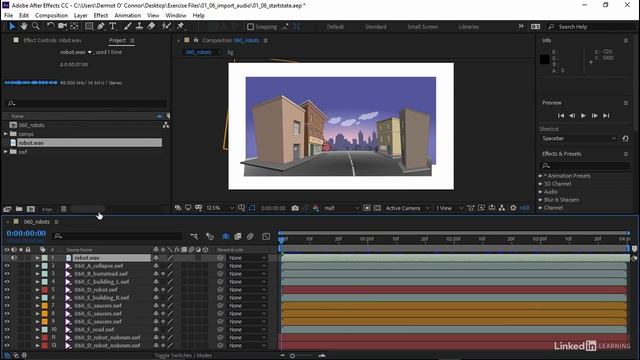The image size is (640, 360).
Task: Open the Half resolution dropdown
Action: pos(341,208)
